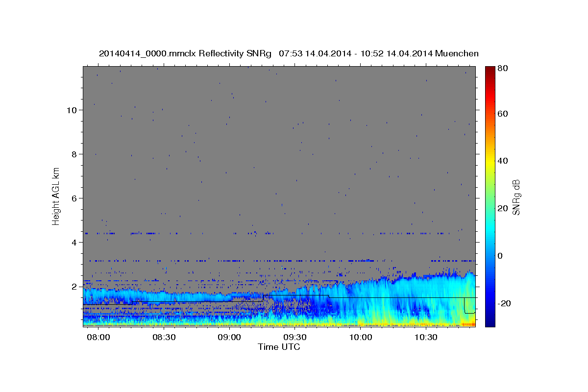Click the 10:00 time tick label
588x392 pixels.
pyautogui.click(x=361, y=338)
